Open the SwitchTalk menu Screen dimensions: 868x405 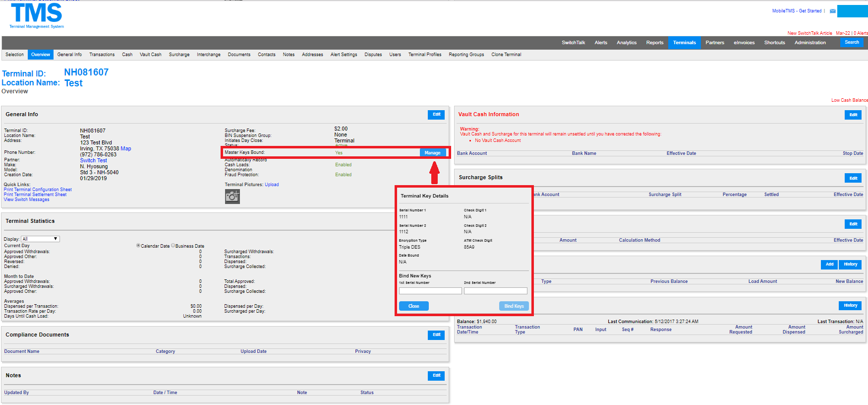coord(573,43)
